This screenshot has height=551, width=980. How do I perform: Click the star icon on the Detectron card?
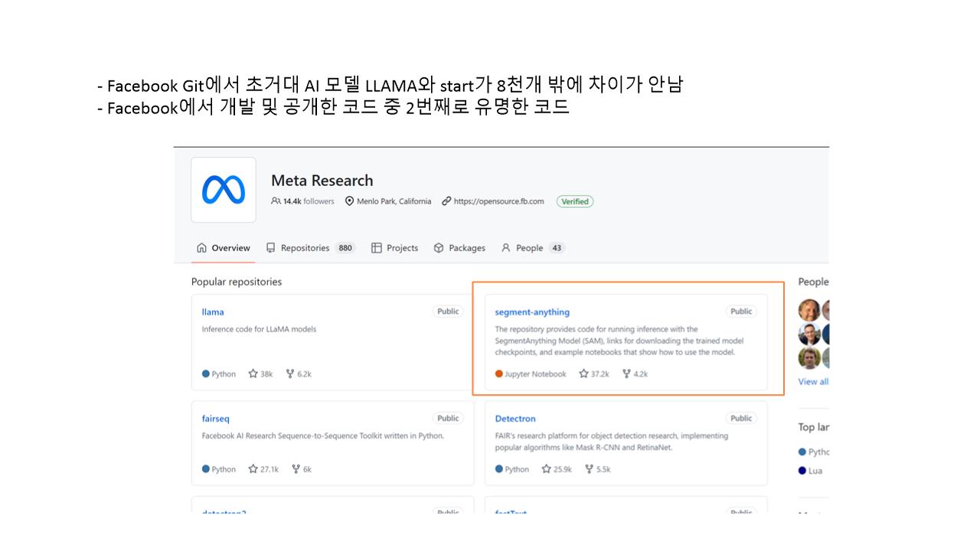tap(546, 469)
